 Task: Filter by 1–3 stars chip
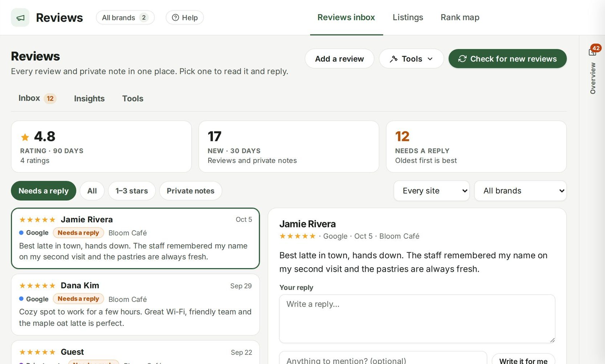tap(132, 191)
